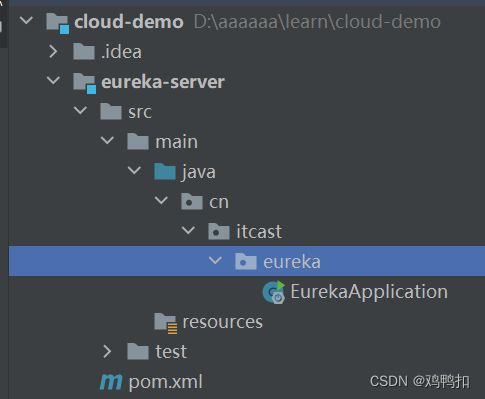Click the EurekaApplication Spring Boot class icon
Viewport: 485px width, 399px height.
[274, 292]
